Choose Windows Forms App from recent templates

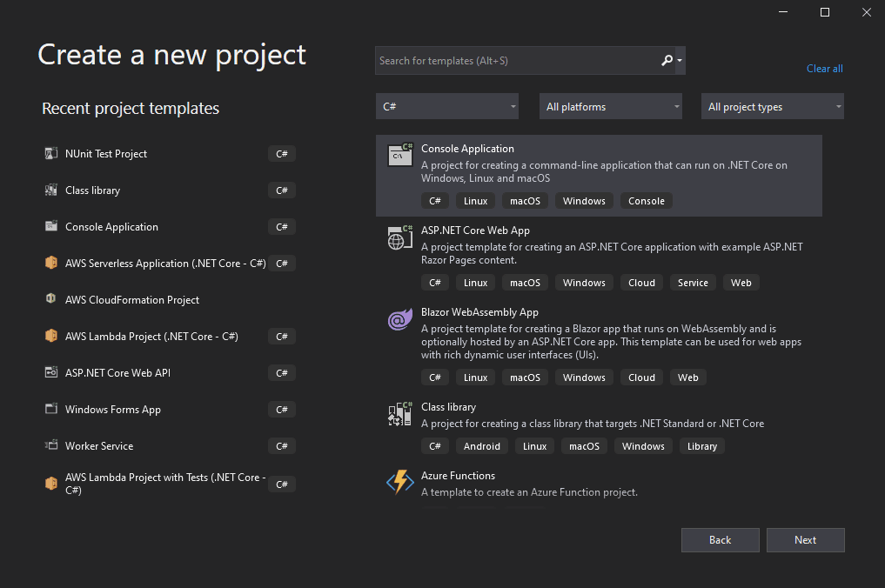pos(113,410)
